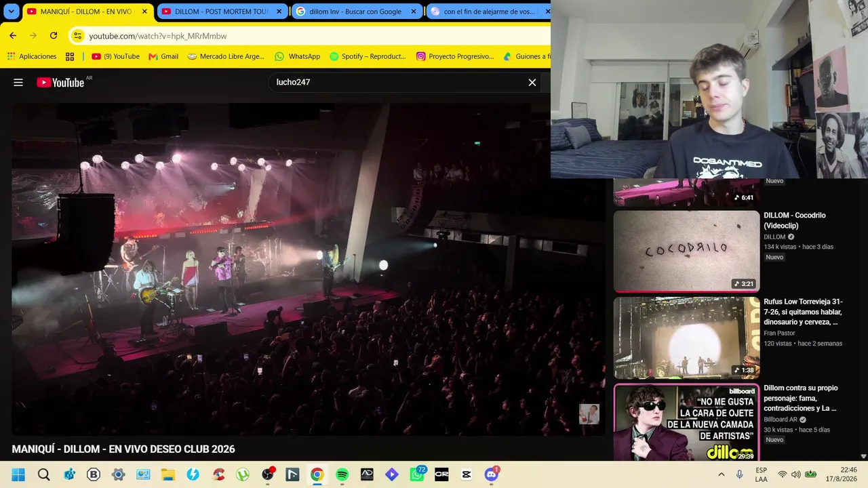The image size is (868, 488).
Task: Open the Guiones bookmark
Action: [527, 56]
